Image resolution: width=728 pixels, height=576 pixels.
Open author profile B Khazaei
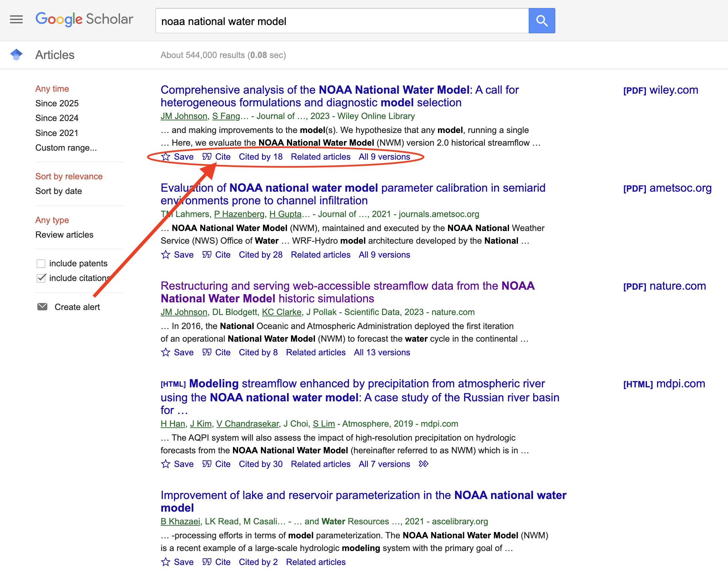(x=180, y=521)
